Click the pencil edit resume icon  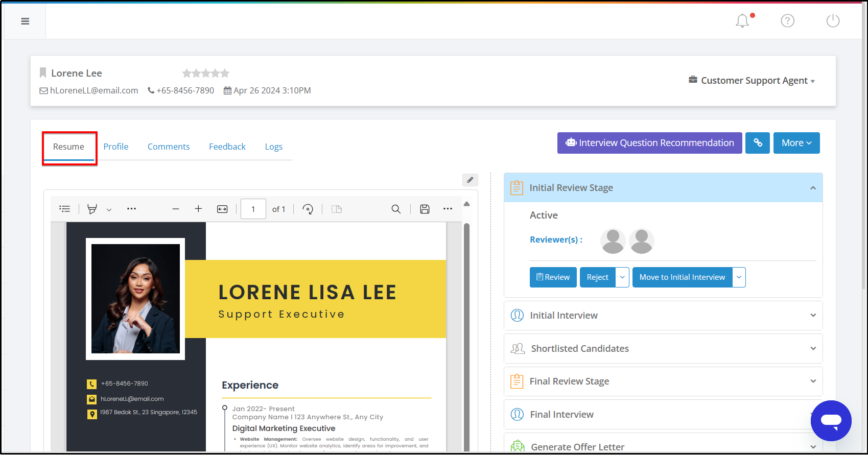click(x=470, y=180)
